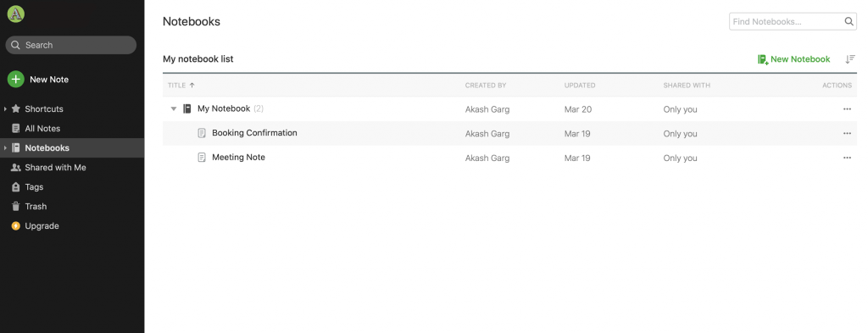Click the New Notebook button

(x=793, y=59)
